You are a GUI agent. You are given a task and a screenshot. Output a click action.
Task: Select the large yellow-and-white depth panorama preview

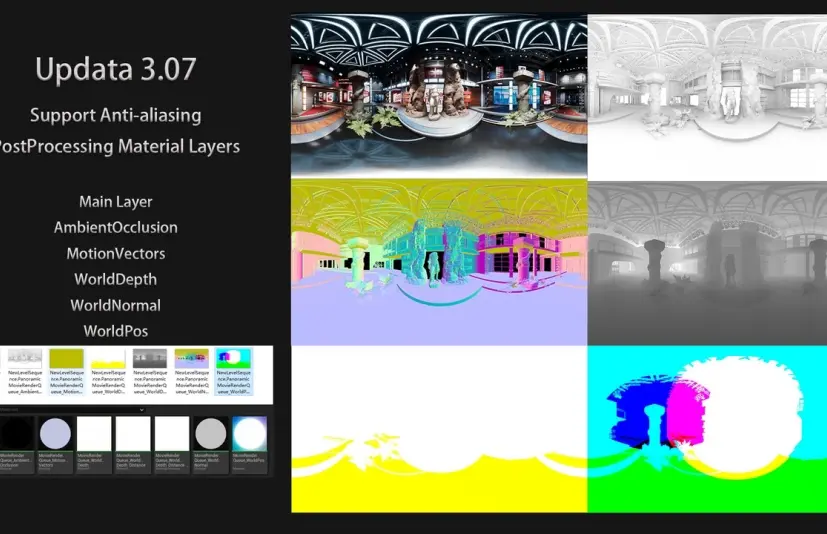coord(438,430)
